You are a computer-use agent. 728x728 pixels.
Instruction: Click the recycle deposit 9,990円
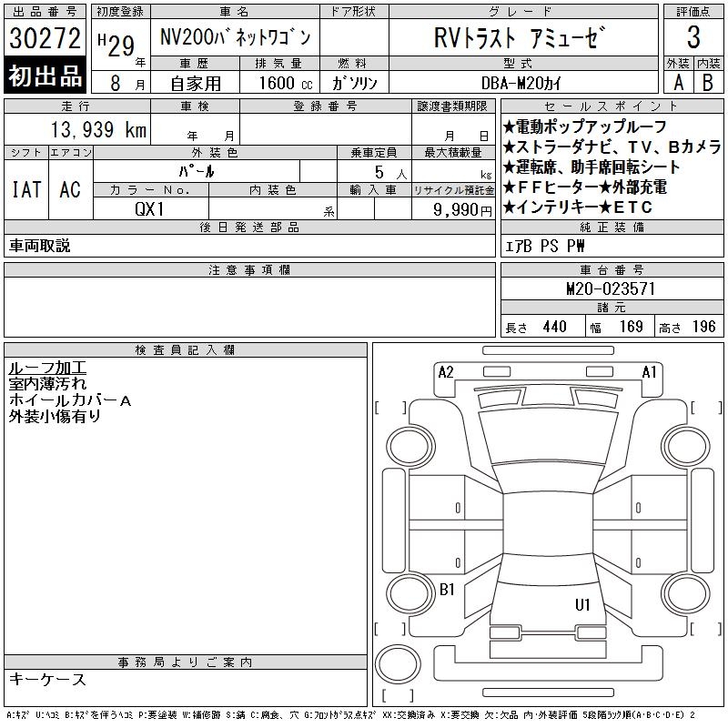(x=462, y=210)
